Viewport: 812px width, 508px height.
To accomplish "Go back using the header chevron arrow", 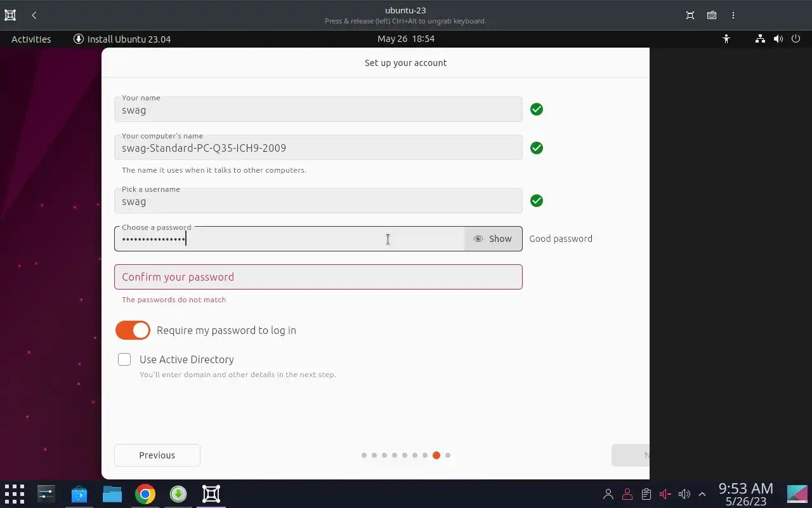I will tap(34, 15).
